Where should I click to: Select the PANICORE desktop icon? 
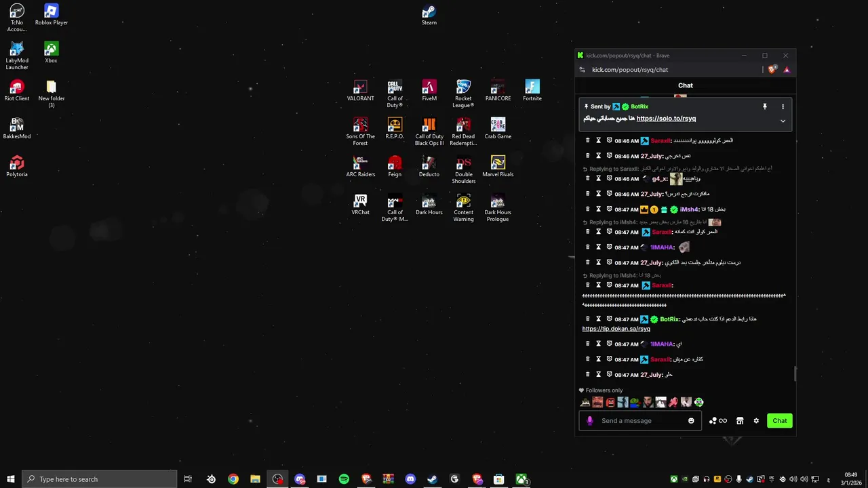498,91
